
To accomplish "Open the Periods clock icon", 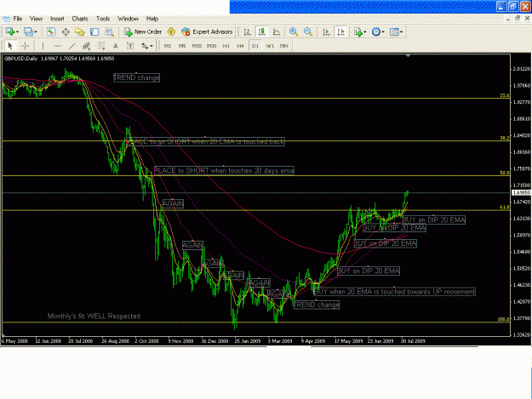I will click(376, 31).
